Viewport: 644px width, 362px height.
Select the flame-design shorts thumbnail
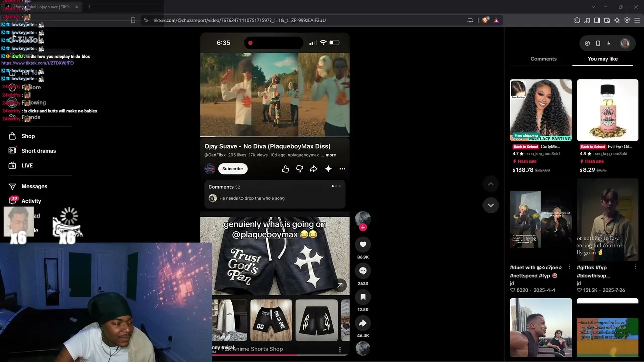coord(316,320)
